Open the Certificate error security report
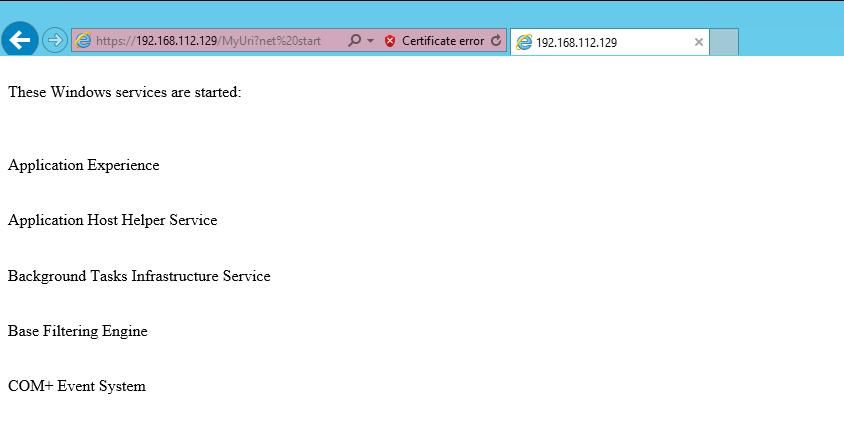 (x=442, y=41)
